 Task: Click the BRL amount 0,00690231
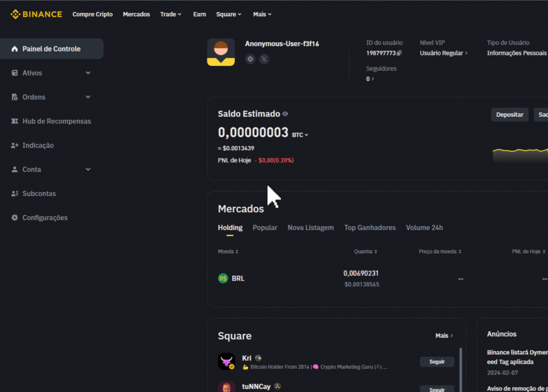coord(361,273)
